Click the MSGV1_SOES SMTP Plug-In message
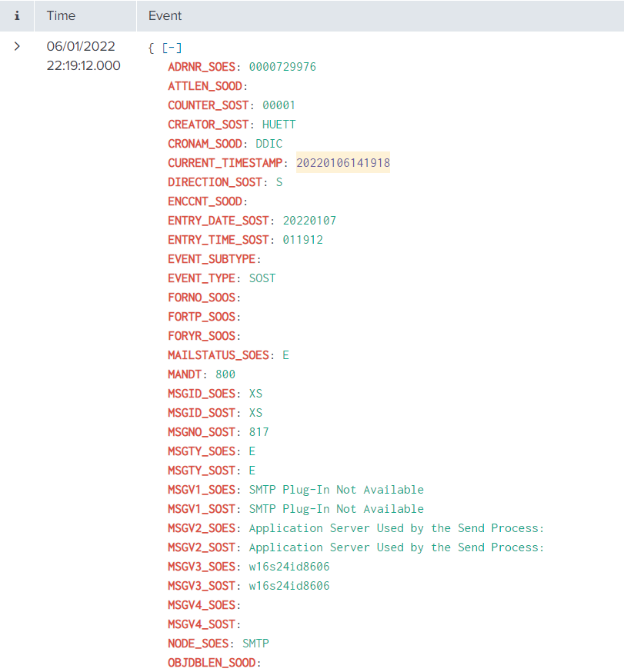Image resolution: width=624 pixels, height=672 pixels. point(337,489)
